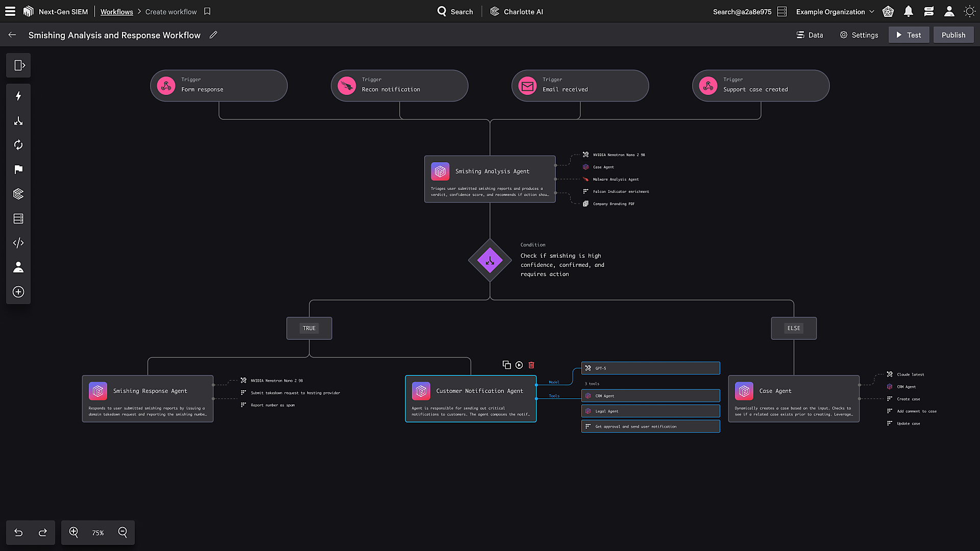The width and height of the screenshot is (980, 551).
Task: Open the code brackets tool in sidebar
Action: (x=18, y=243)
